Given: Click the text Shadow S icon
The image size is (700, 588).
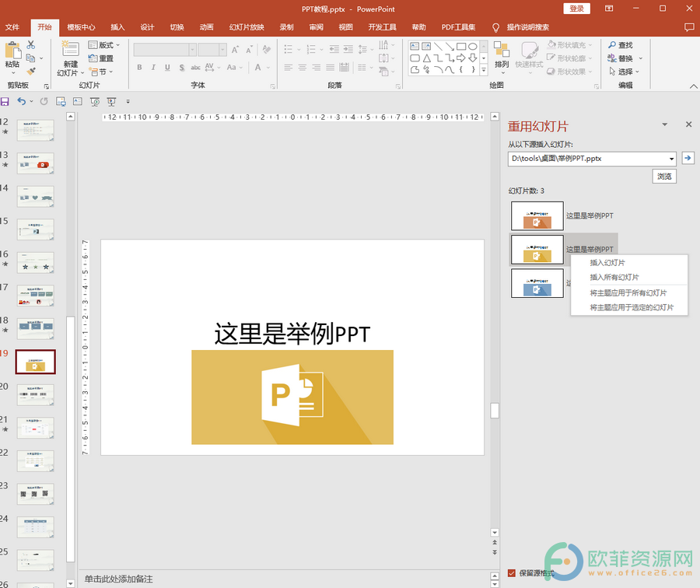Looking at the screenshot, I should coord(182,68).
